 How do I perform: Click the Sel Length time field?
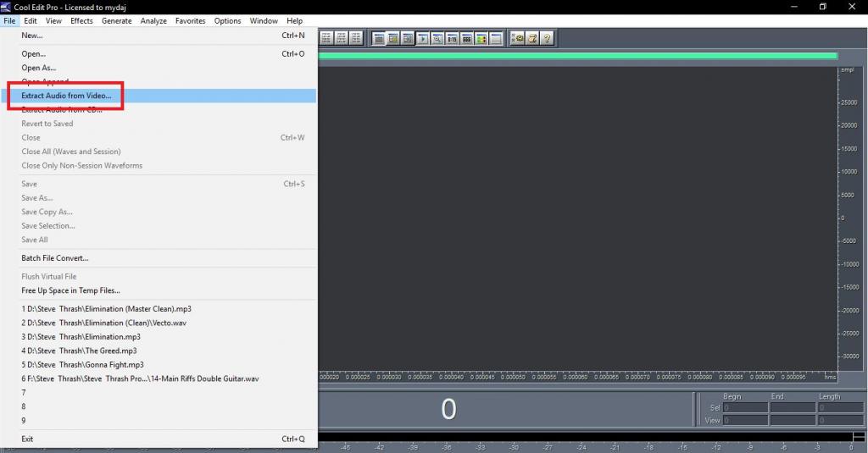(840, 407)
